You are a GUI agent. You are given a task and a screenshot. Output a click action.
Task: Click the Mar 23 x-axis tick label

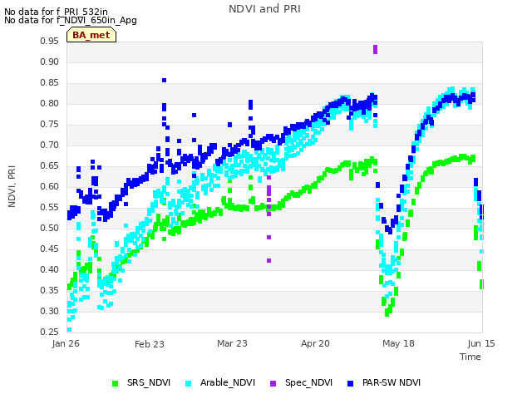click(233, 343)
